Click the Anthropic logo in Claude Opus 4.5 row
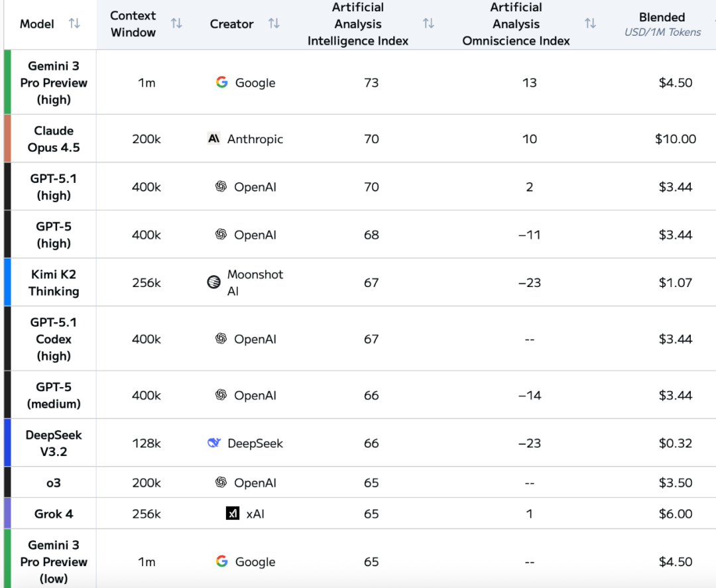The width and height of the screenshot is (716, 588). click(213, 139)
